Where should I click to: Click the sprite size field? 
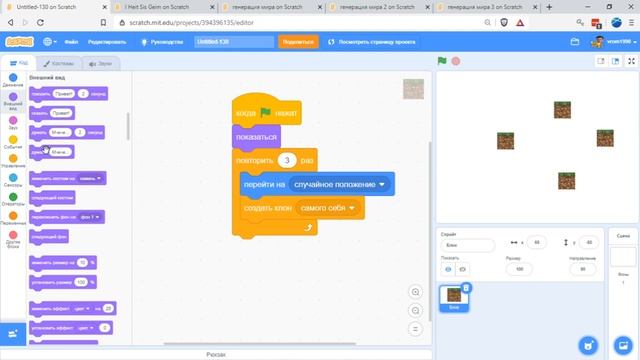point(519,269)
